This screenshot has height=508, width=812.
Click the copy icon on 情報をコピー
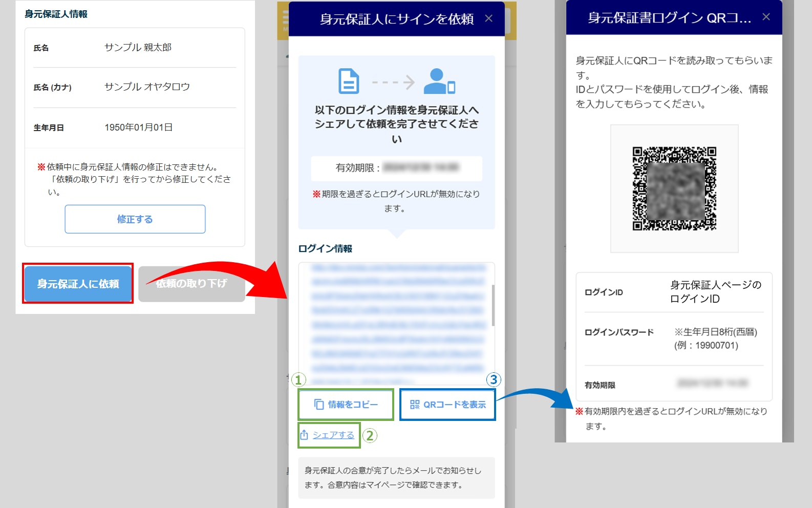[x=318, y=405]
